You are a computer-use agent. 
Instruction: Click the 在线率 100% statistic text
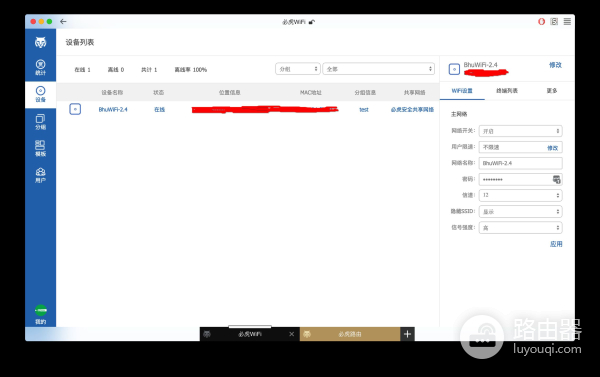point(191,70)
